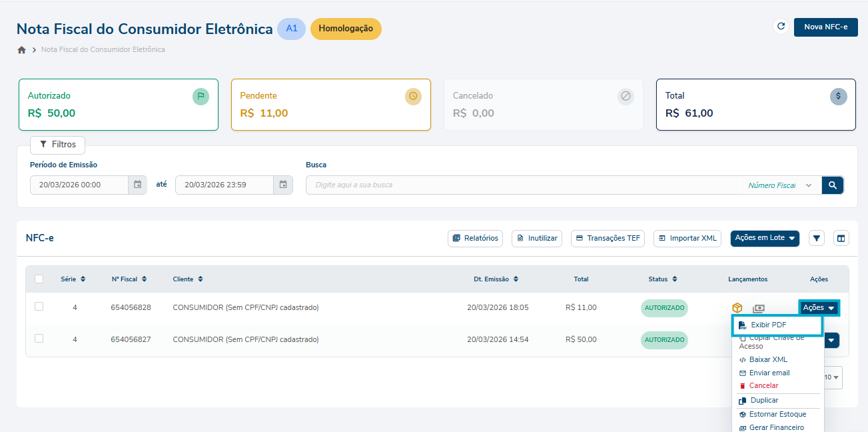The height and width of the screenshot is (432, 868).
Task: Toggle the Ações dropdown for first row
Action: (x=819, y=308)
